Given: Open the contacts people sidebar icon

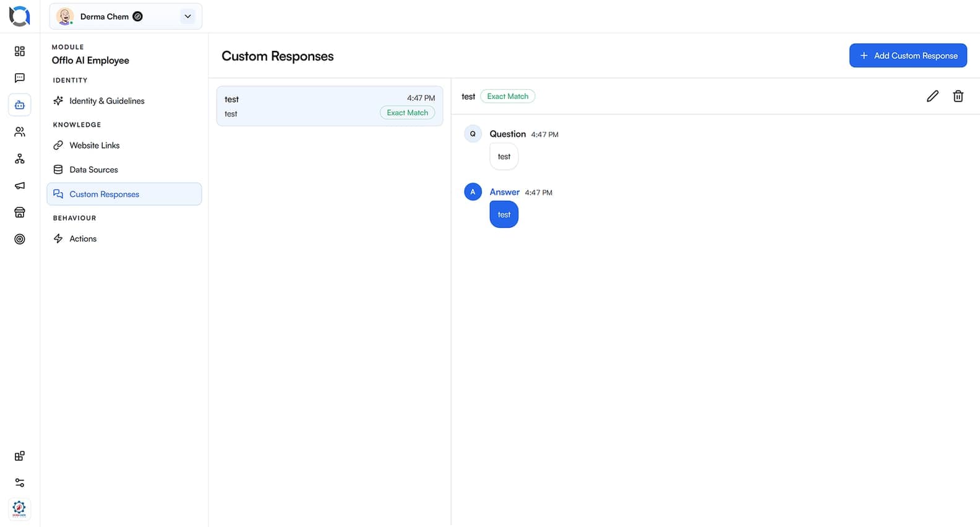Looking at the screenshot, I should (20, 132).
